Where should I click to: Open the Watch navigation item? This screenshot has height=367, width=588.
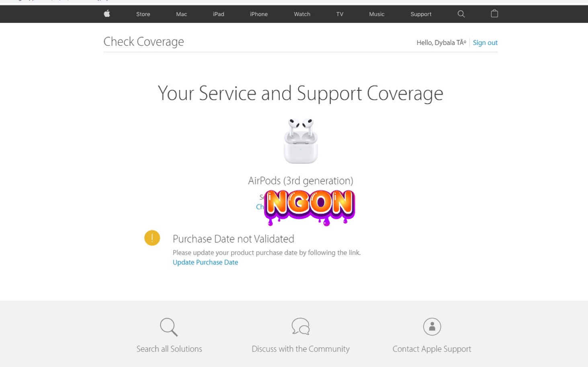pos(302,14)
